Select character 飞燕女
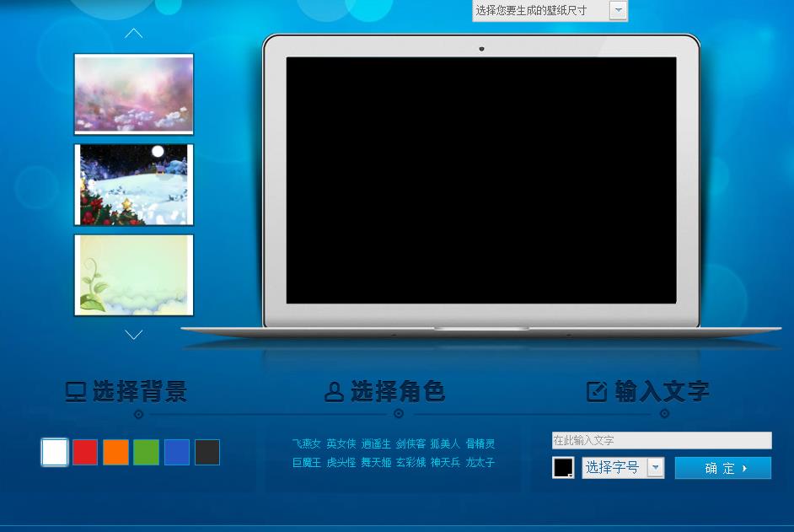The image size is (794, 532). (306, 443)
